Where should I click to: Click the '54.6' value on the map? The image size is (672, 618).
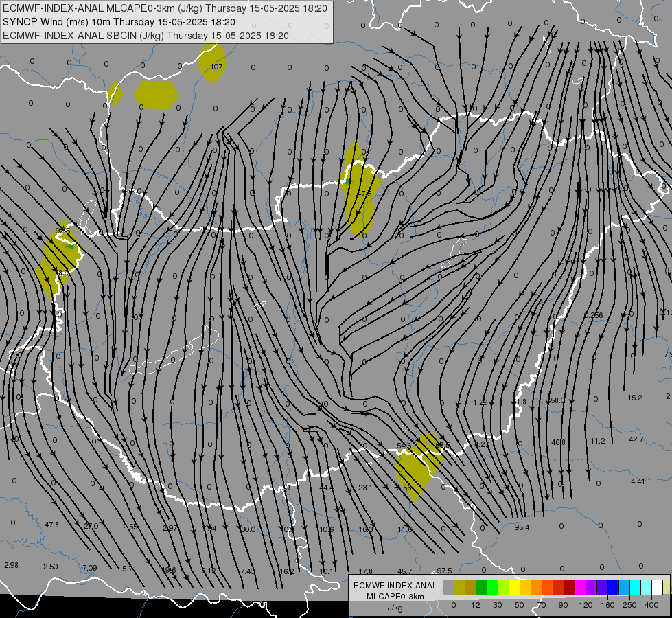pos(404,446)
